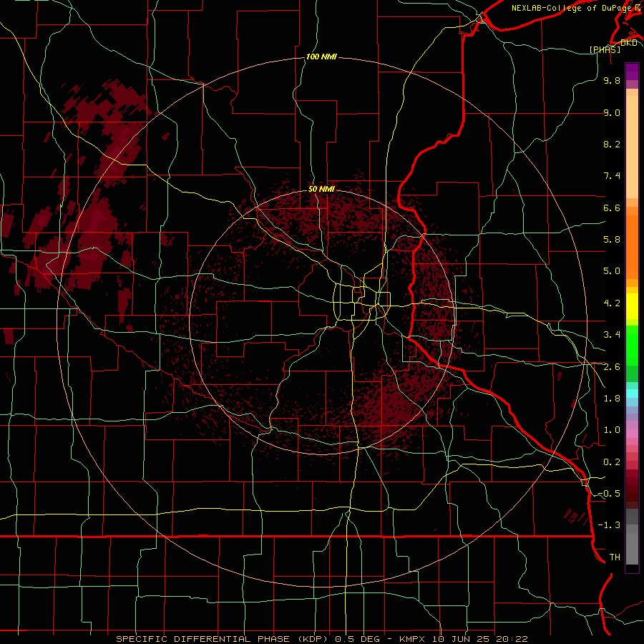Click the [PHAS] legend header

(x=605, y=49)
